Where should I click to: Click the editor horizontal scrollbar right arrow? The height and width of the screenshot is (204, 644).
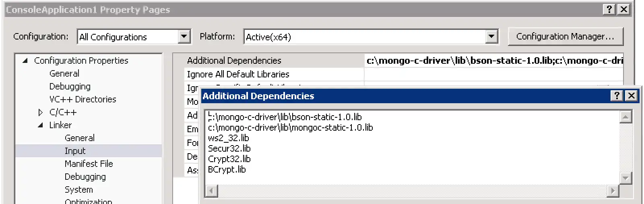click(613, 191)
